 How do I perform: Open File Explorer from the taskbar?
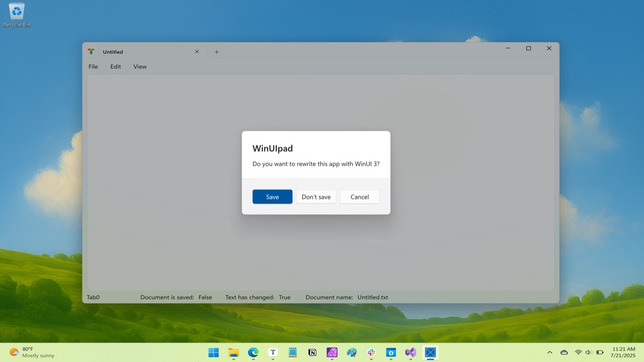233,352
